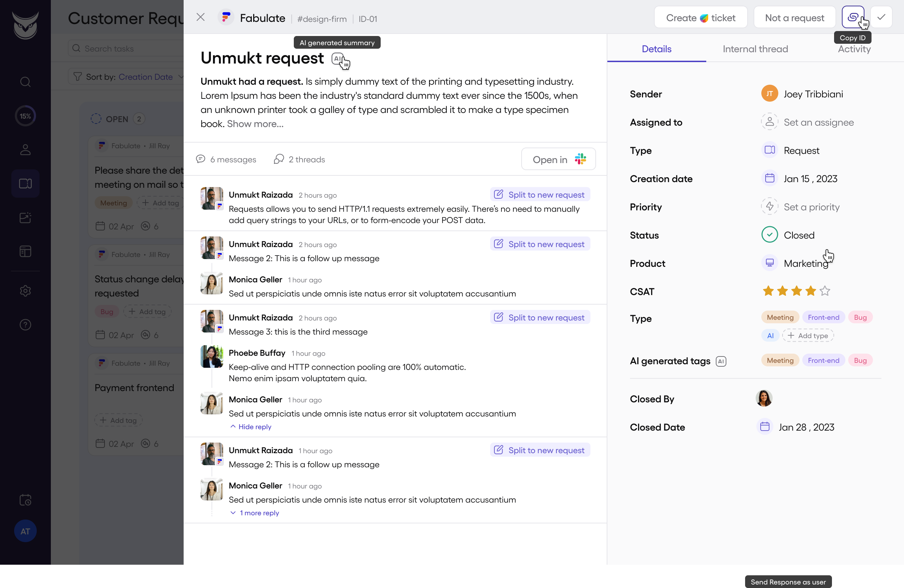
Task: Click the AI generated summary icon
Action: [x=338, y=59]
